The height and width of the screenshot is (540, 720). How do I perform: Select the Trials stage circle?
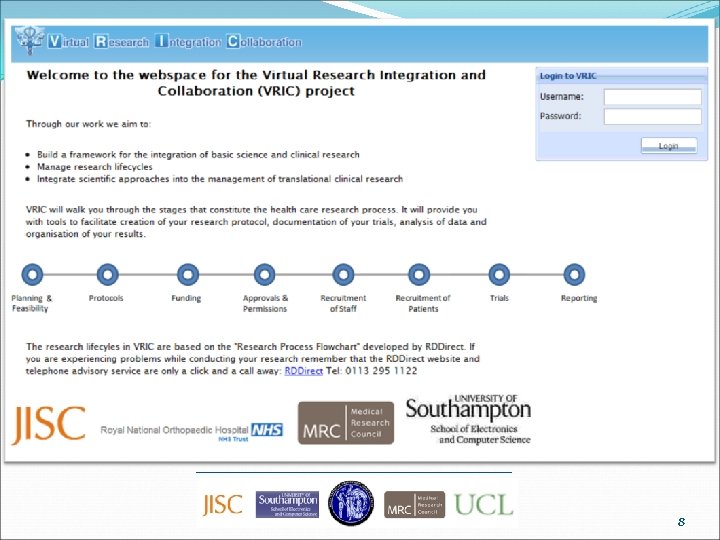pyautogui.click(x=499, y=275)
